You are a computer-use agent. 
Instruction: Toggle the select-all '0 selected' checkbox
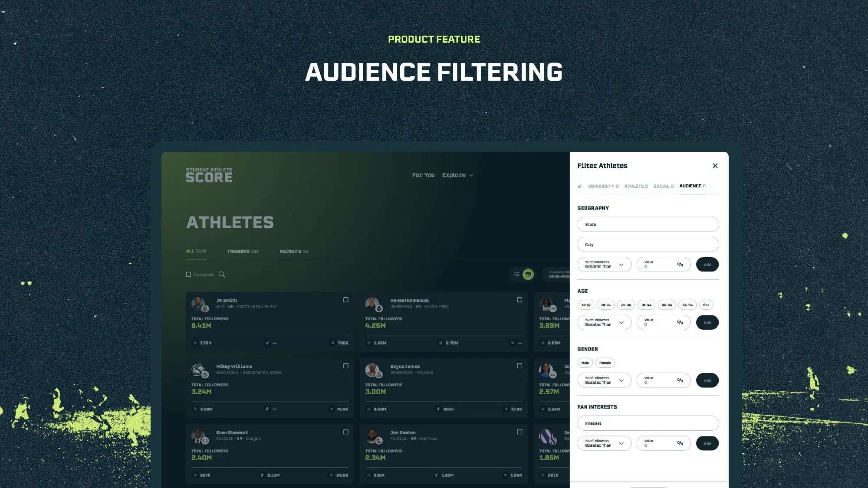point(188,274)
